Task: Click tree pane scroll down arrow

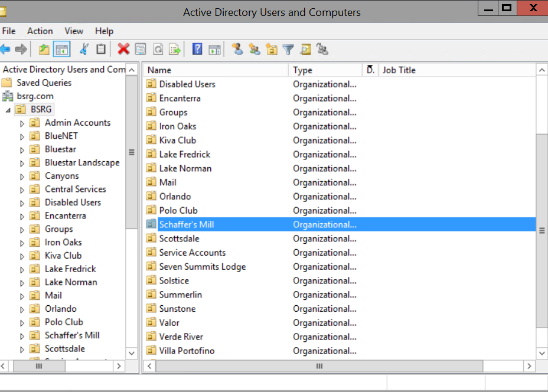Action: 132,353
